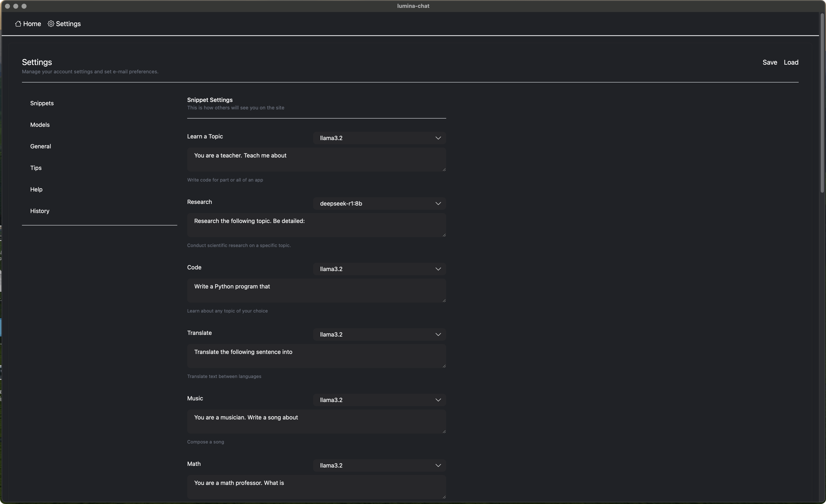Viewport: 826px width, 504px height.
Task: Click 'Manage your account settings' subtitle
Action: tap(90, 72)
